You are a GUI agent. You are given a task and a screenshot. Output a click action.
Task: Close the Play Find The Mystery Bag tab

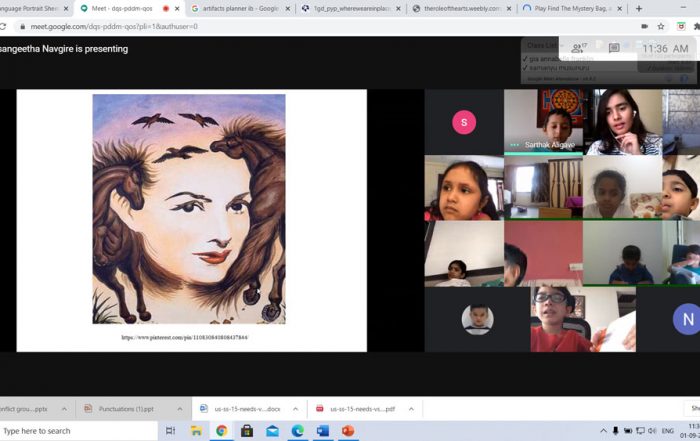tap(620, 8)
